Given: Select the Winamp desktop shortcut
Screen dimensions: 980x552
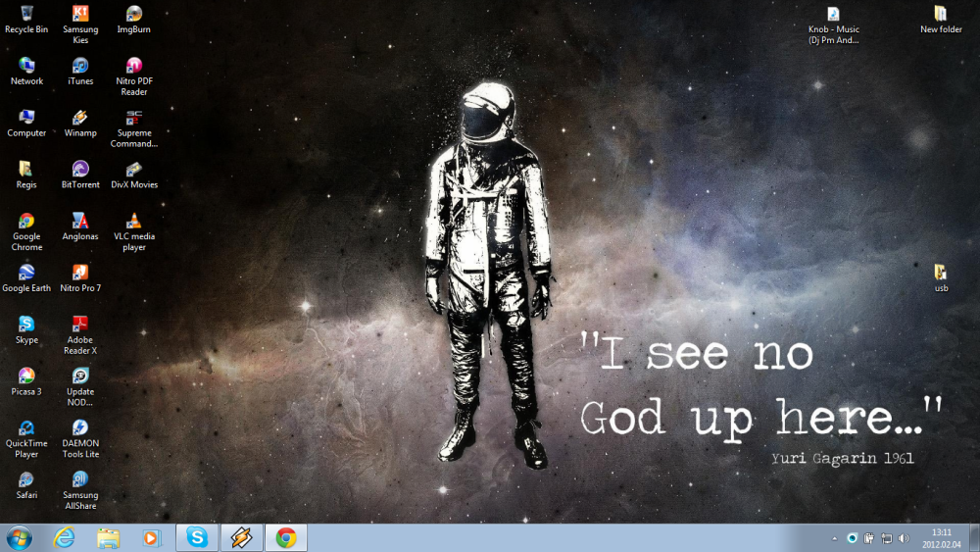Looking at the screenshot, I should pyautogui.click(x=80, y=124).
